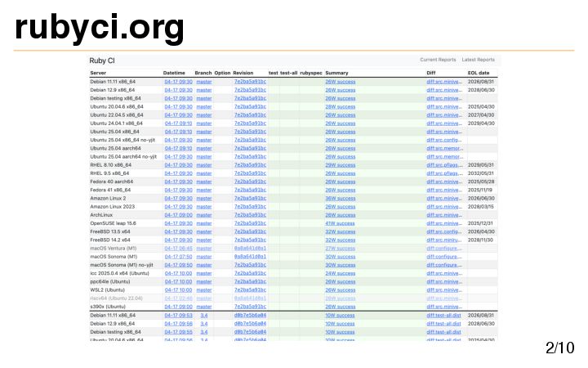Click the slide number 2/10
Screen dimensions: 588x368
coord(560,348)
